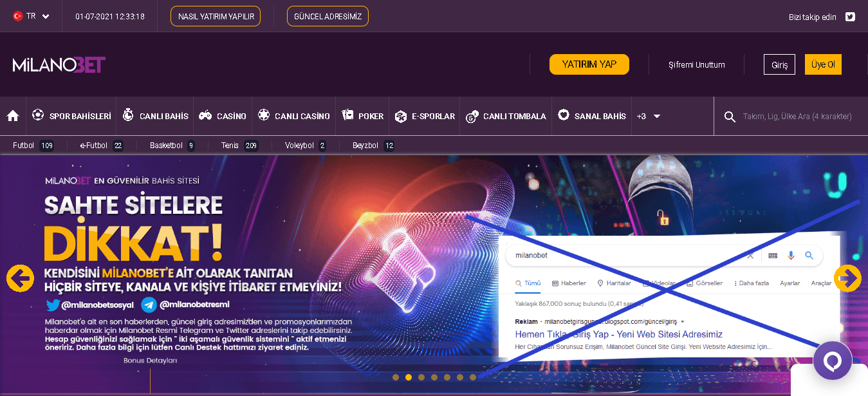This screenshot has height=396, width=868.
Task: Select Futbol 109 sport filter
Action: click(33, 146)
